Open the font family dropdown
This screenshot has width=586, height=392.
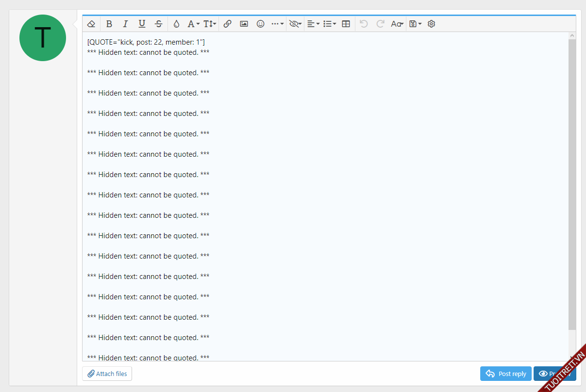point(193,24)
